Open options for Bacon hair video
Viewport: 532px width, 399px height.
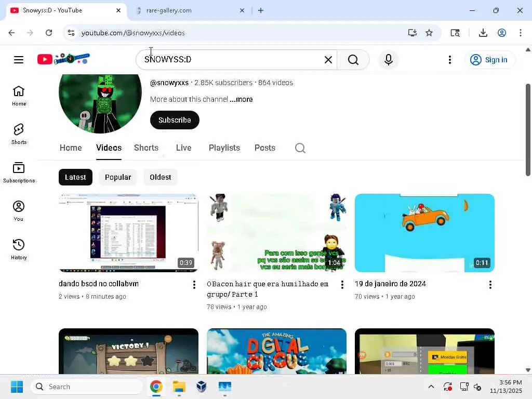pyautogui.click(x=342, y=285)
